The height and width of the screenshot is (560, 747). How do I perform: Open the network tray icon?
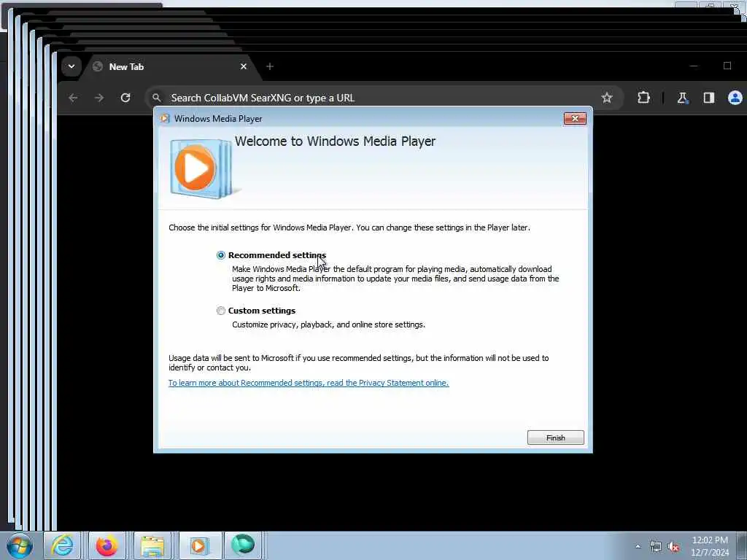click(656, 547)
